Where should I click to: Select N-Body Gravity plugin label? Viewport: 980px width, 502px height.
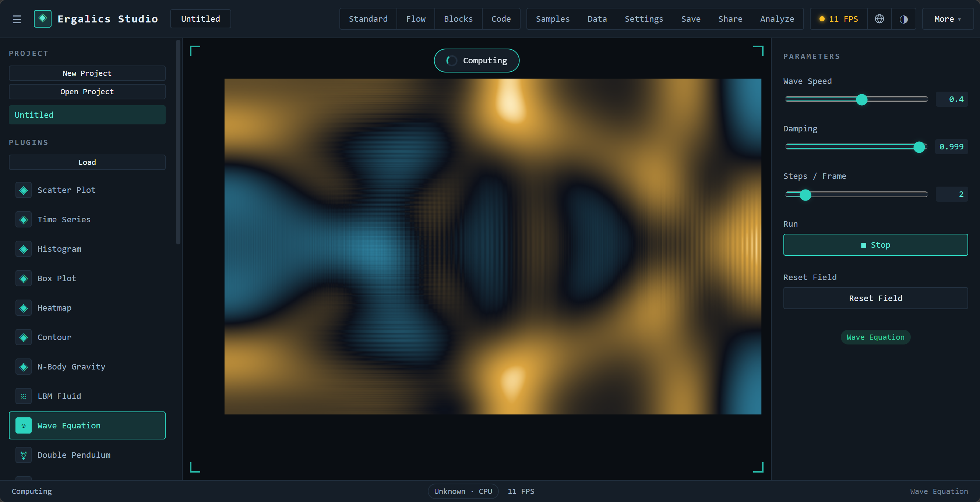(71, 367)
